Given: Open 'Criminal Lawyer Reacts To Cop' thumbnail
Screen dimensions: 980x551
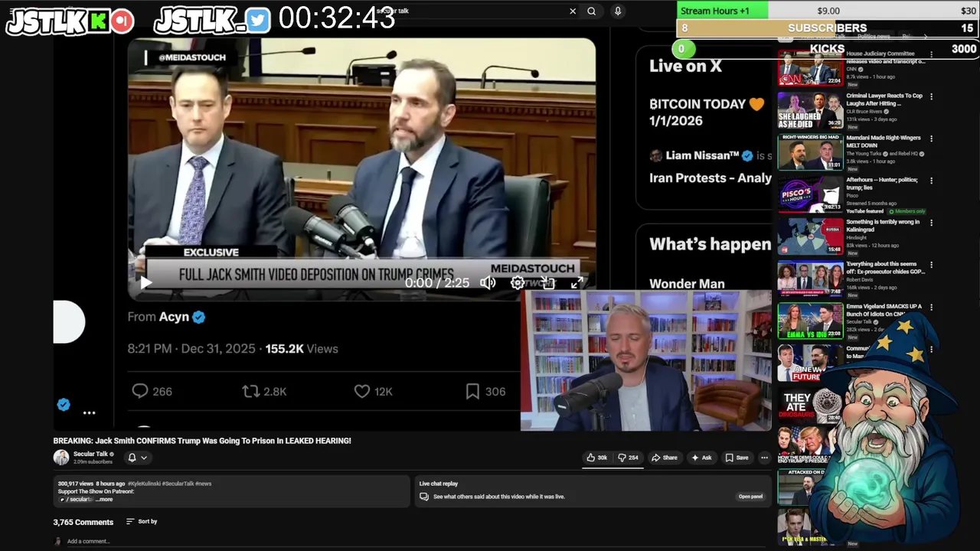Looking at the screenshot, I should point(810,109).
